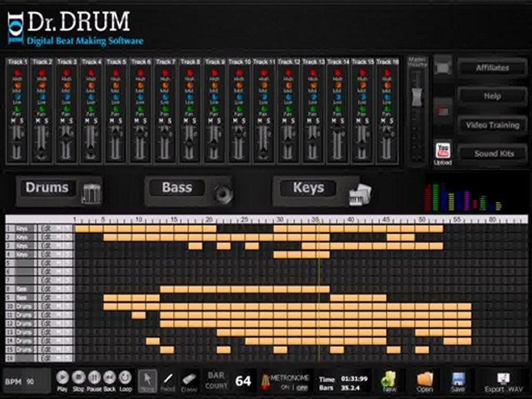
Task: Click the snare drum icon beside Drums
Action: pos(91,193)
